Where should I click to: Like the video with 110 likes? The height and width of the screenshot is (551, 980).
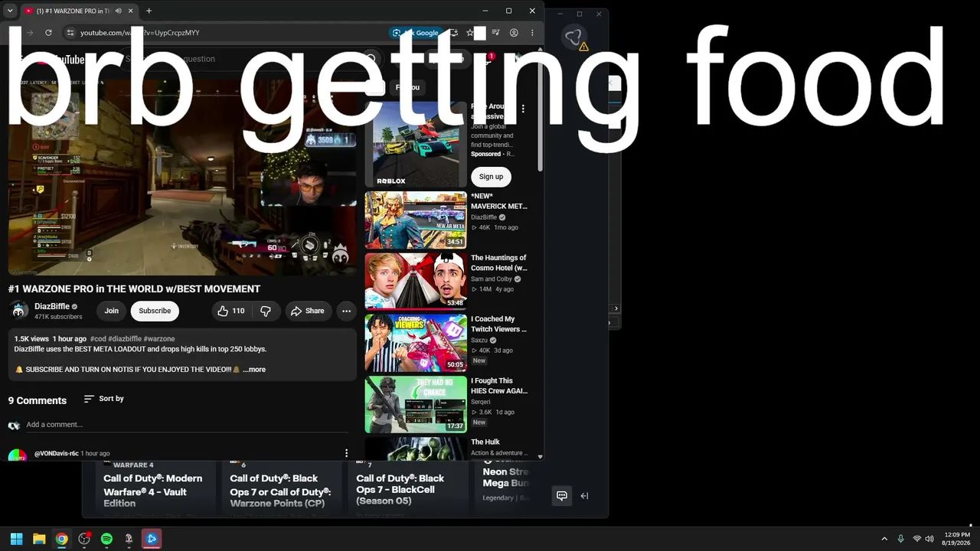231,311
